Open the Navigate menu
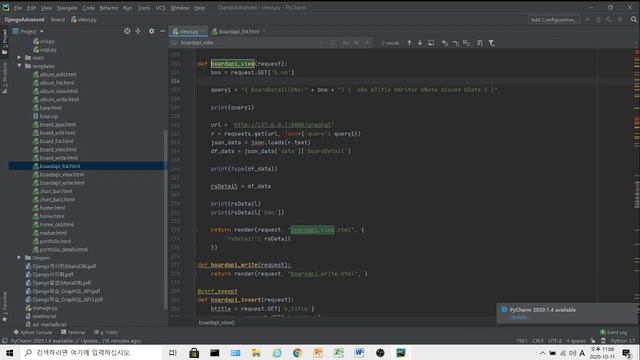This screenshot has height=360, width=640. click(x=67, y=8)
